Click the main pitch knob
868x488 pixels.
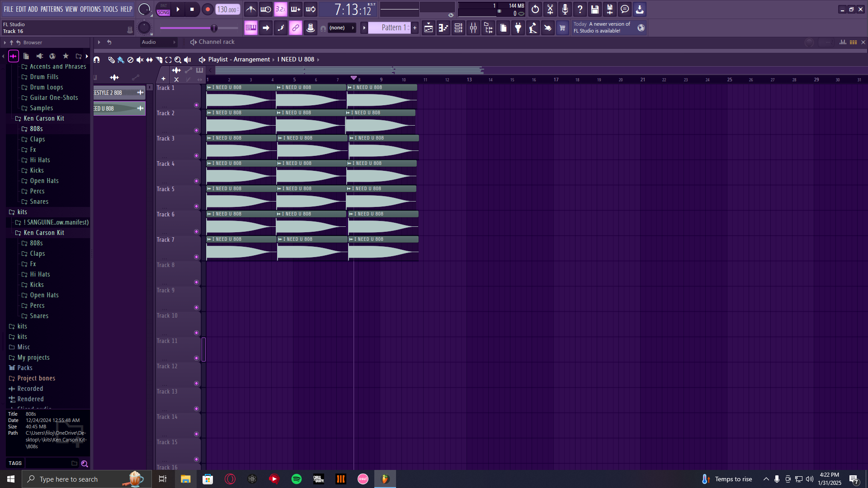(x=144, y=28)
